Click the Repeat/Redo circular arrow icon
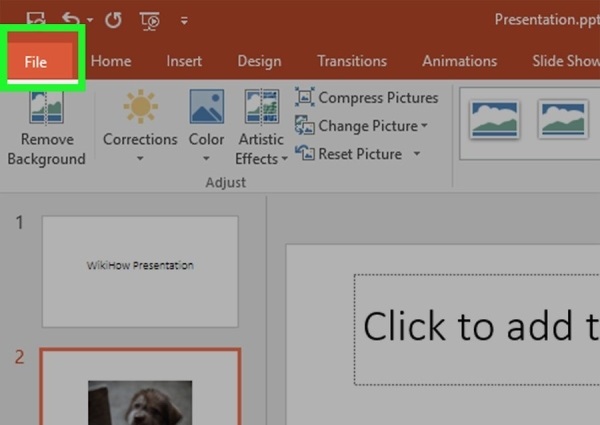The width and height of the screenshot is (600, 425). [113, 18]
